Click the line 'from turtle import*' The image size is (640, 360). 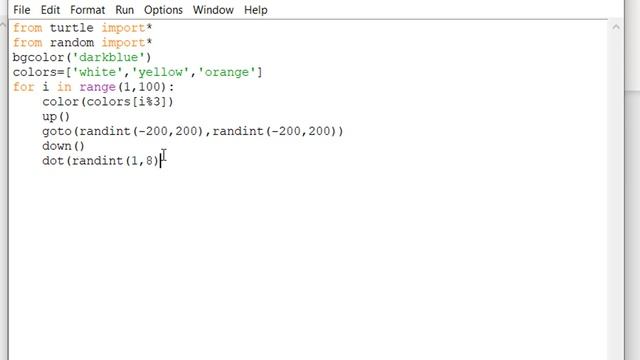point(82,28)
